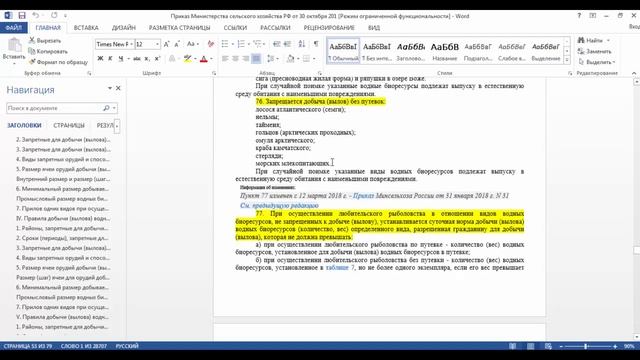Toggle italic (К) formatting

tap(110, 59)
